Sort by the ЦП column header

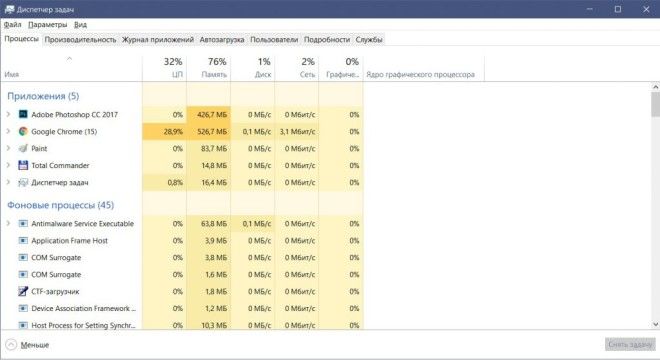click(165, 68)
